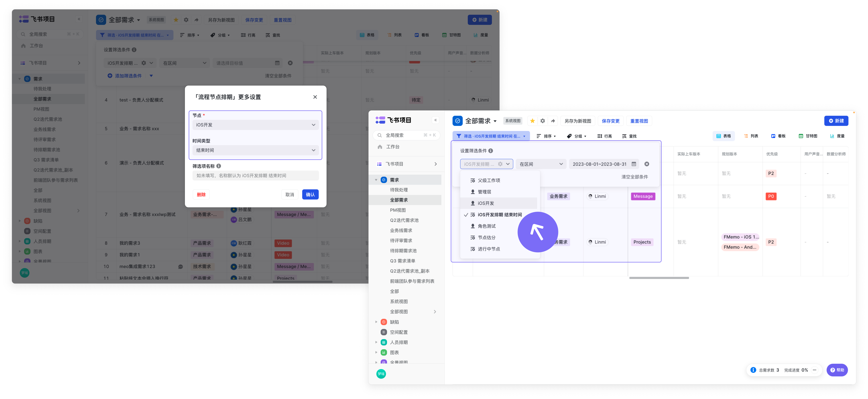The width and height of the screenshot is (868, 399).
Task: Click the more options ellipsis beside 完成进度
Action: (814, 370)
